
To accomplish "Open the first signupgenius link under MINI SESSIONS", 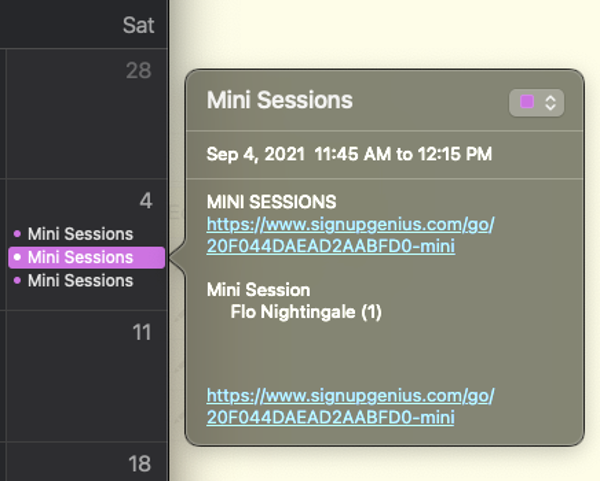I will click(x=350, y=234).
